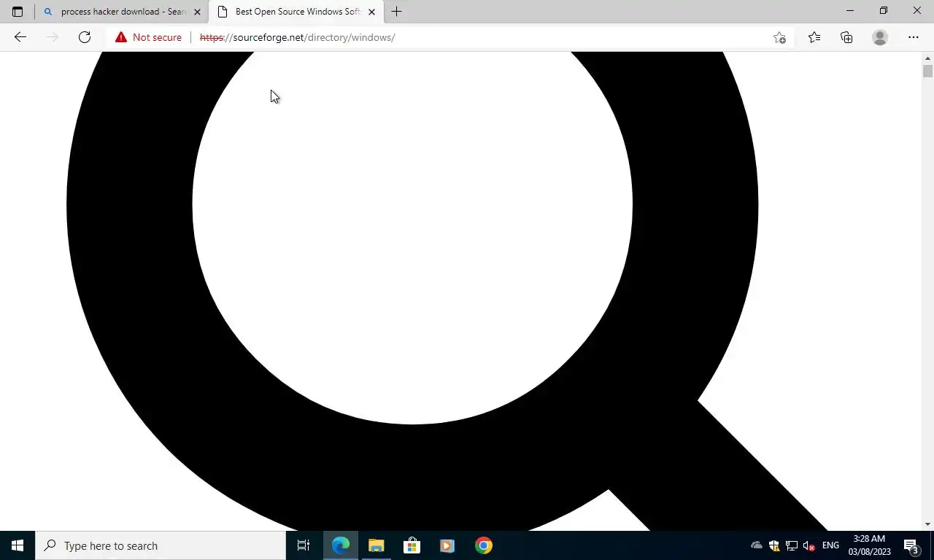Viewport: 934px width, 560px height.
Task: Launch Microsoft Store from taskbar
Action: coord(412,545)
